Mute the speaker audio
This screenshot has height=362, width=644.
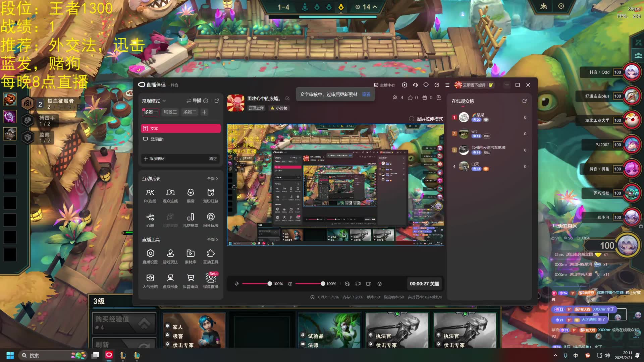(x=290, y=284)
